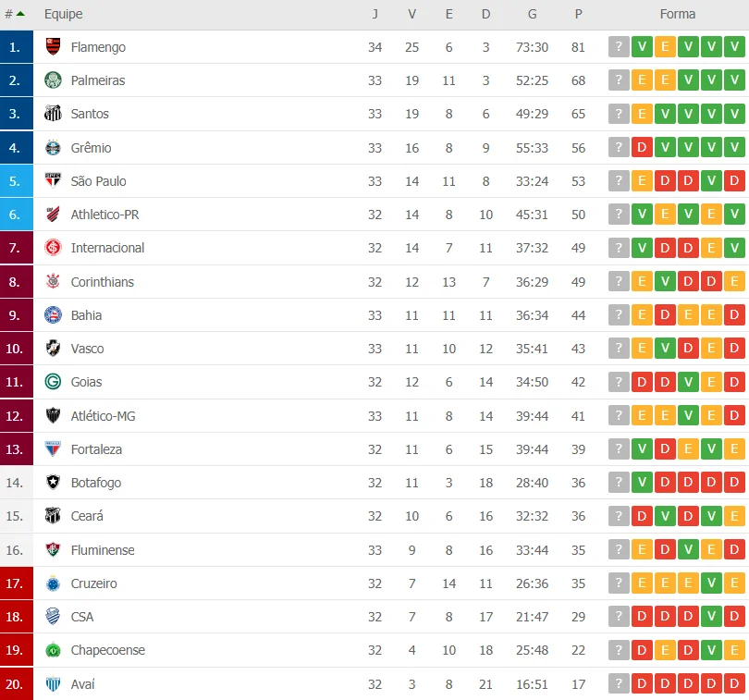Click Grêmio's red D form box
Viewport: 749px width, 700px height.
(x=642, y=148)
